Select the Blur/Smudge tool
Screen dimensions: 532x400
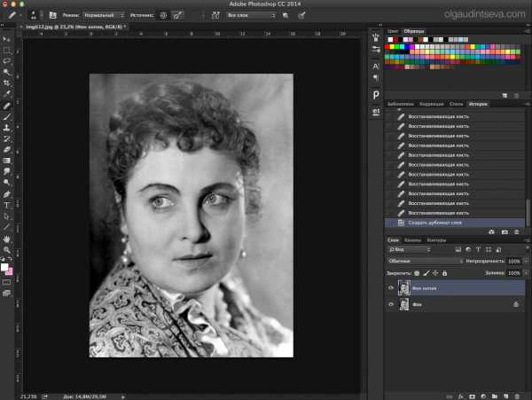click(6, 171)
